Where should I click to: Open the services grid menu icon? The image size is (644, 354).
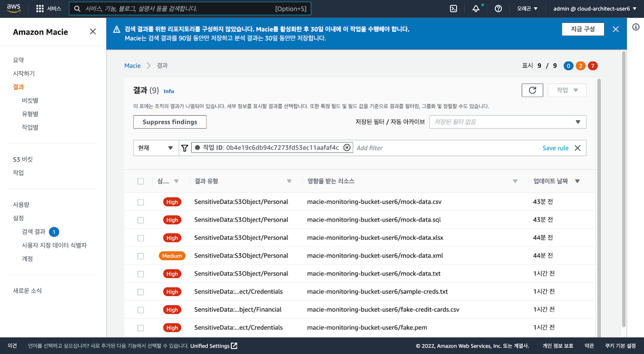point(40,8)
